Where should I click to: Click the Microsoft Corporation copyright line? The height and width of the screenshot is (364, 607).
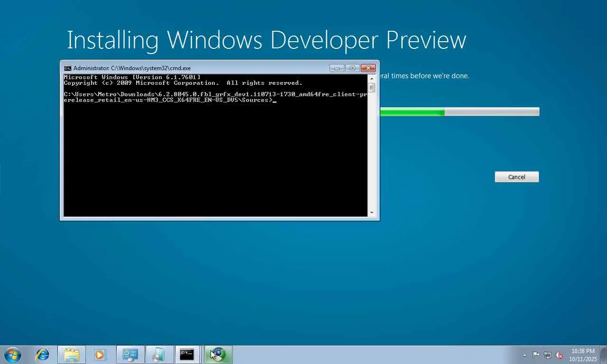[183, 83]
